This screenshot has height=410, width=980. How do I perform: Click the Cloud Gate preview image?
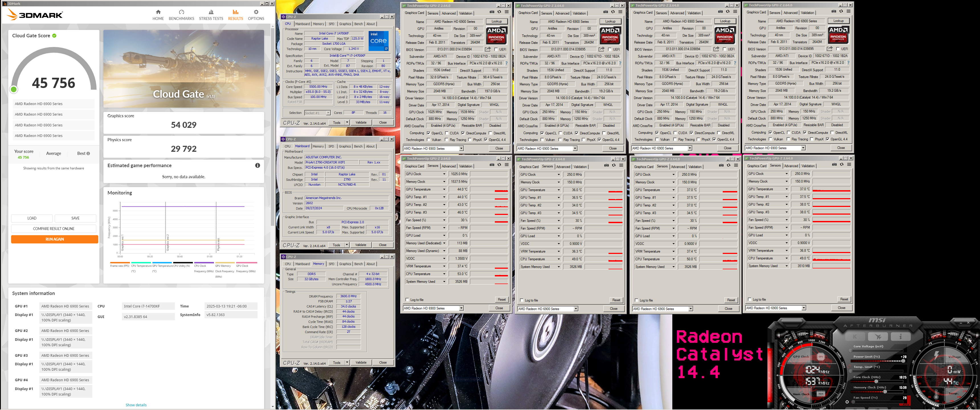[x=183, y=69]
